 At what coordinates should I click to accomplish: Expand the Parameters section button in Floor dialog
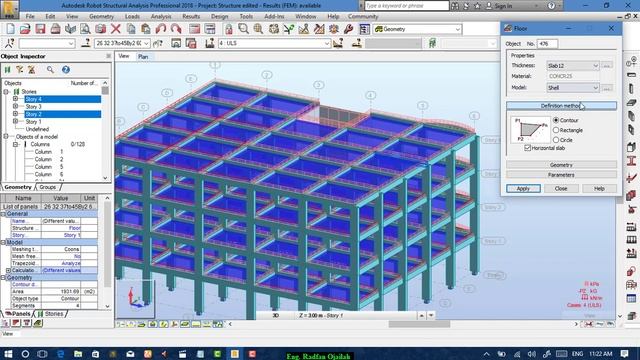click(561, 175)
